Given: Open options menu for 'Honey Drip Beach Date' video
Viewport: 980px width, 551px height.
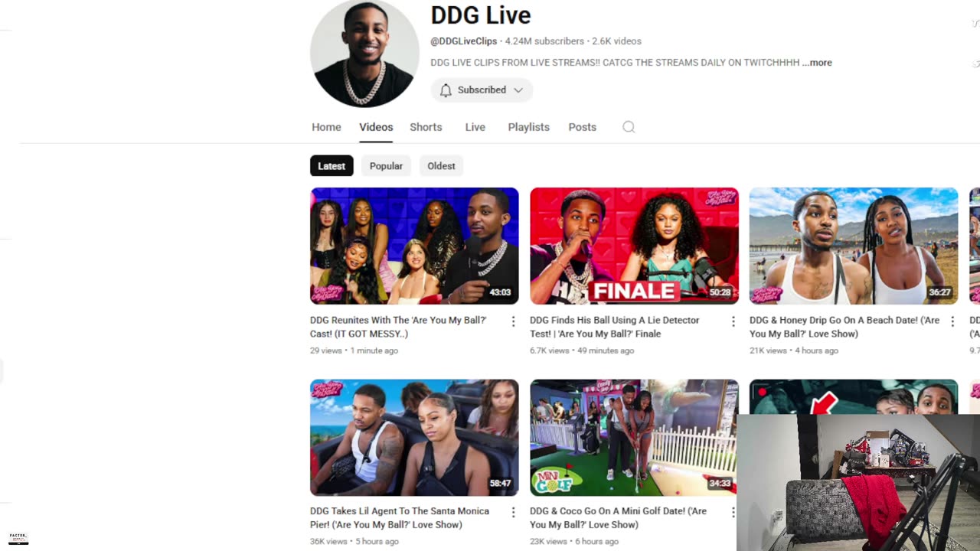Looking at the screenshot, I should coord(952,321).
